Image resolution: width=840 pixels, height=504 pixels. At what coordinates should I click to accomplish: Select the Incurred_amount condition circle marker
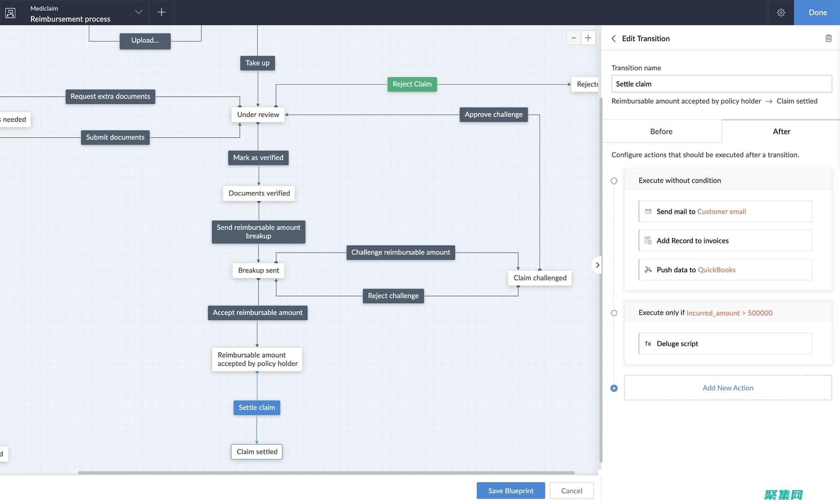pos(614,313)
